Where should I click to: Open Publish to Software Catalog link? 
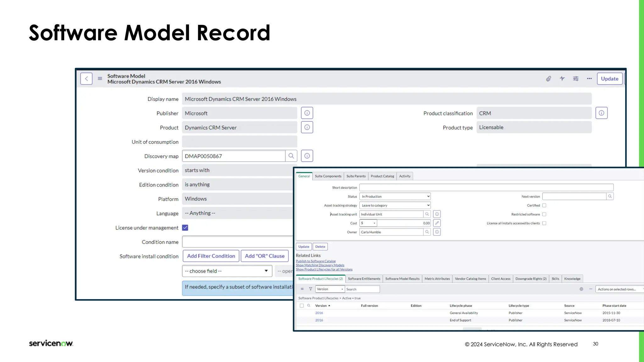click(x=316, y=261)
